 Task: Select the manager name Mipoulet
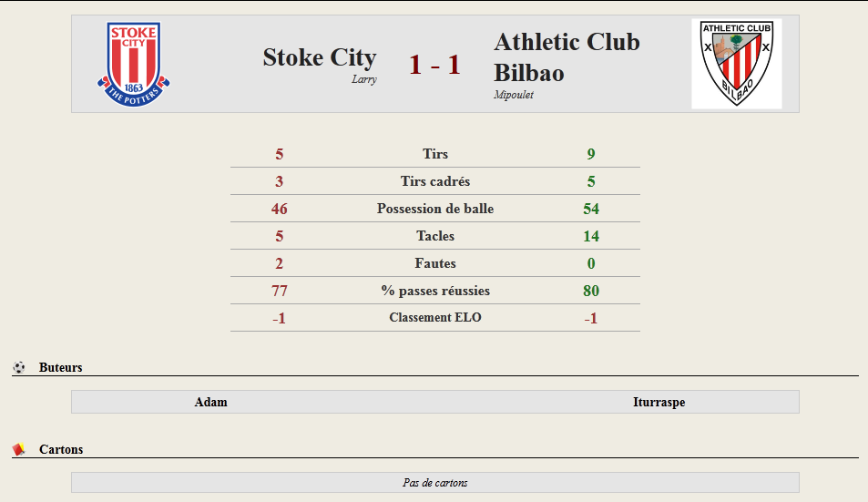pyautogui.click(x=514, y=95)
